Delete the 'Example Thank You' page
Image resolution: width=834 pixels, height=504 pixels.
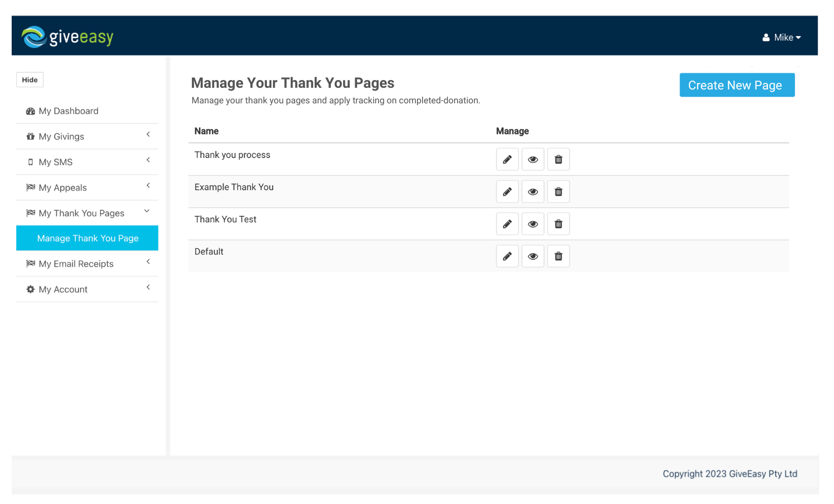(x=558, y=192)
